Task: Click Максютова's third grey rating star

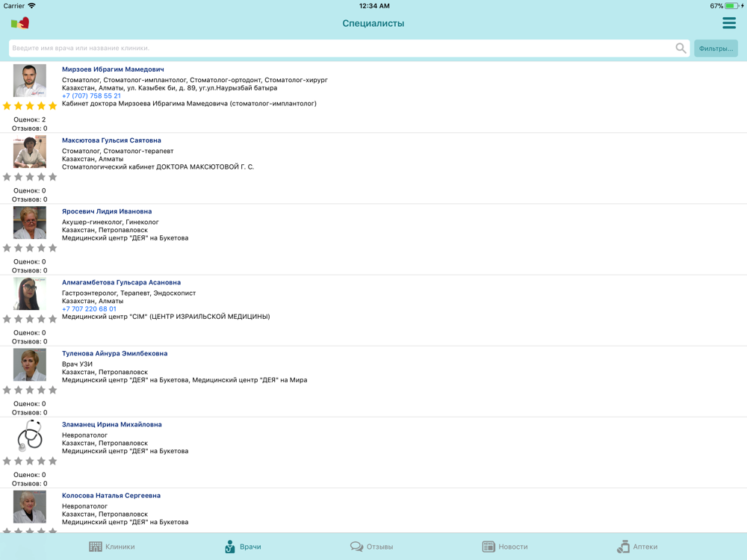Action: coord(30,177)
